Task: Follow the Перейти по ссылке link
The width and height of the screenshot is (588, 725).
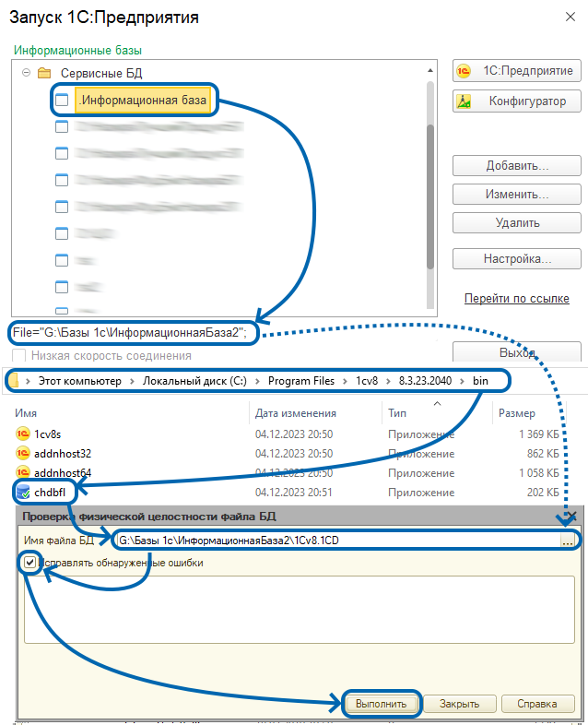Action: [516, 298]
